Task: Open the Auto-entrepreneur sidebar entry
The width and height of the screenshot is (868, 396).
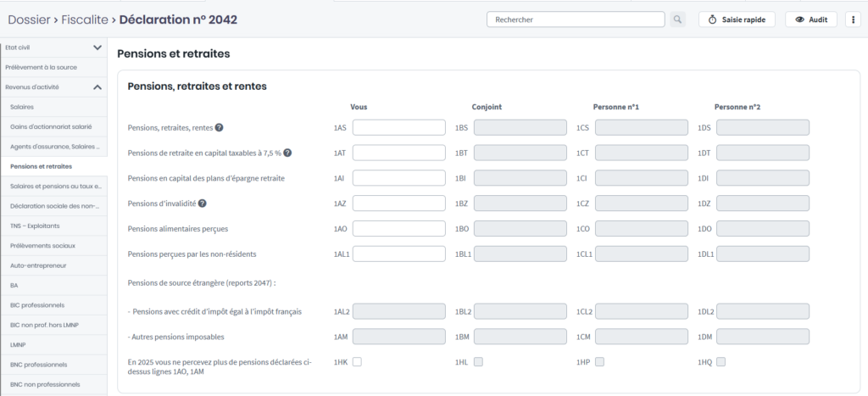Action: click(x=38, y=265)
